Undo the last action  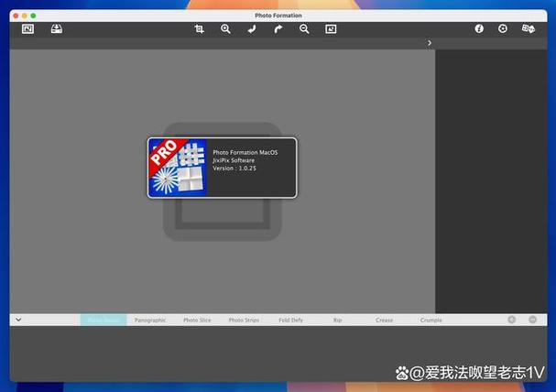coord(252,29)
